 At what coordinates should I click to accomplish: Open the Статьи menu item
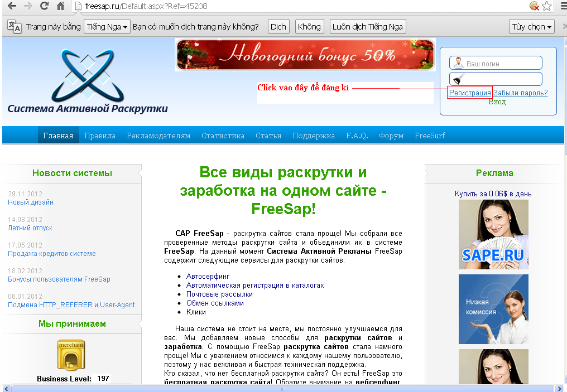268,135
